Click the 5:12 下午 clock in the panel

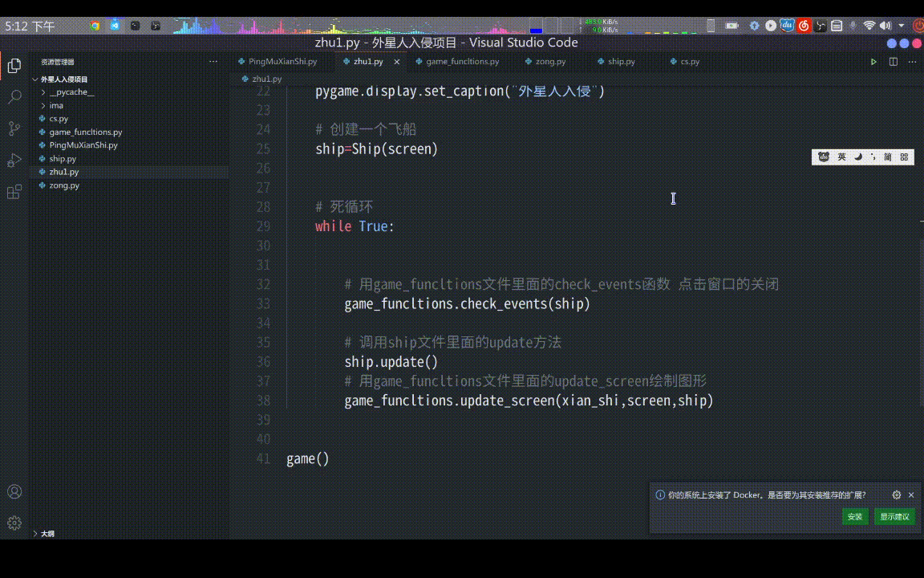click(x=30, y=26)
